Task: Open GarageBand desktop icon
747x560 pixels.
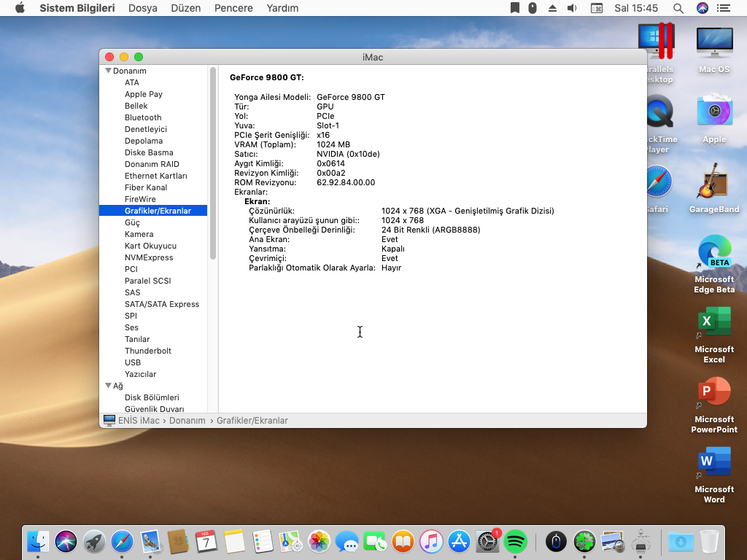Action: click(714, 185)
